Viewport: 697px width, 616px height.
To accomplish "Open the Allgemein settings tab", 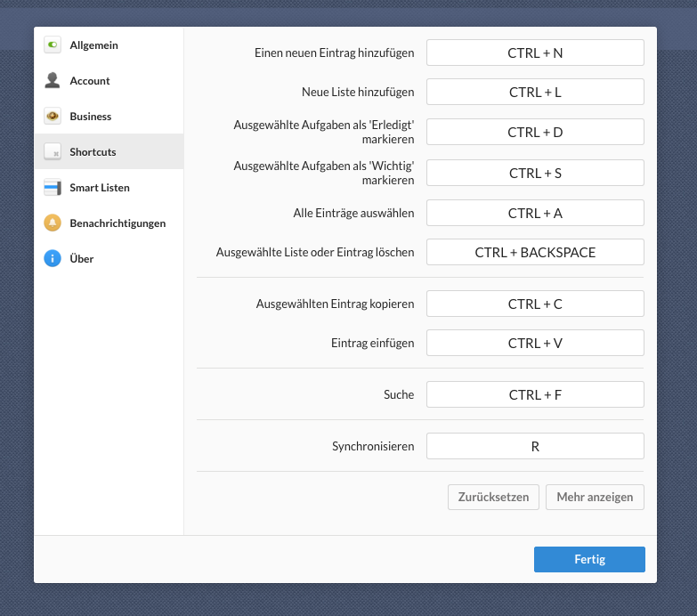I will click(x=93, y=45).
